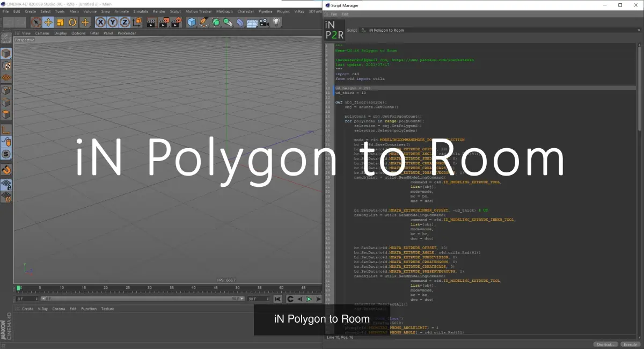Step to previous frame
Viewport: 644px width, 349px height.
coord(300,299)
